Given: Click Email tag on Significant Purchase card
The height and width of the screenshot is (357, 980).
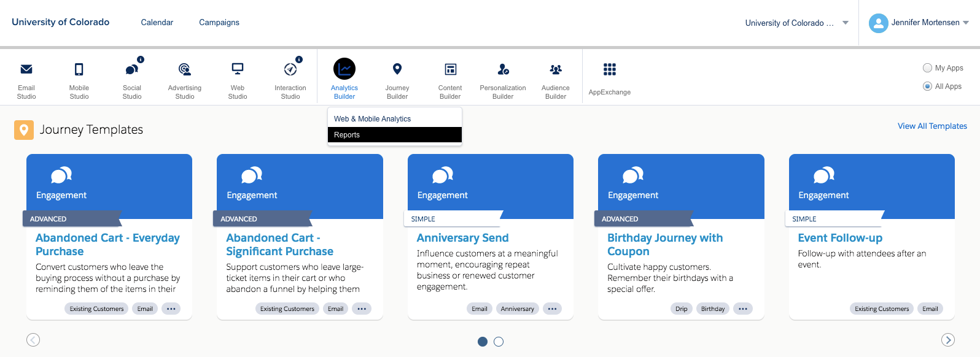Looking at the screenshot, I should pos(335,309).
